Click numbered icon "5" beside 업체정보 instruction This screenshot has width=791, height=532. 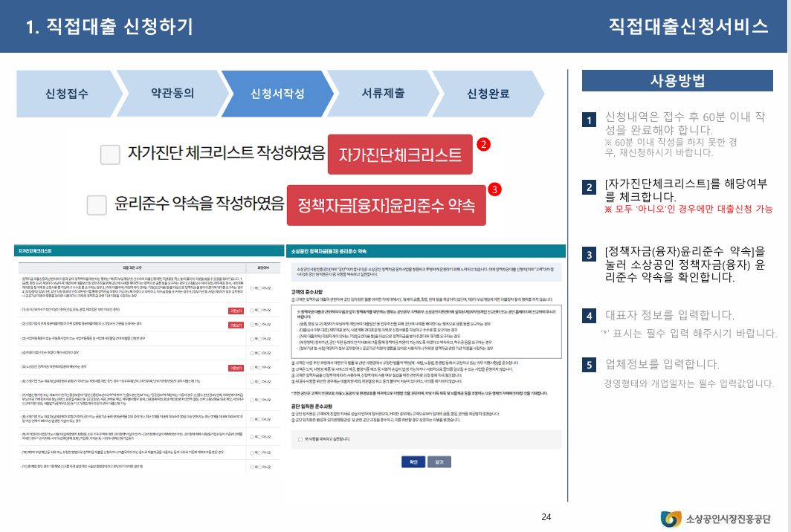(x=587, y=363)
